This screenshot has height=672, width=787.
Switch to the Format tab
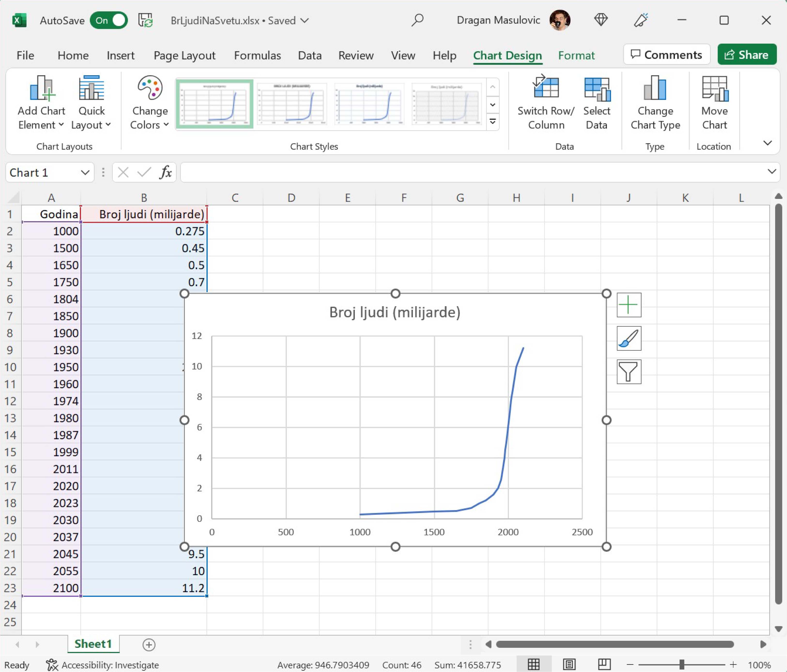[576, 55]
